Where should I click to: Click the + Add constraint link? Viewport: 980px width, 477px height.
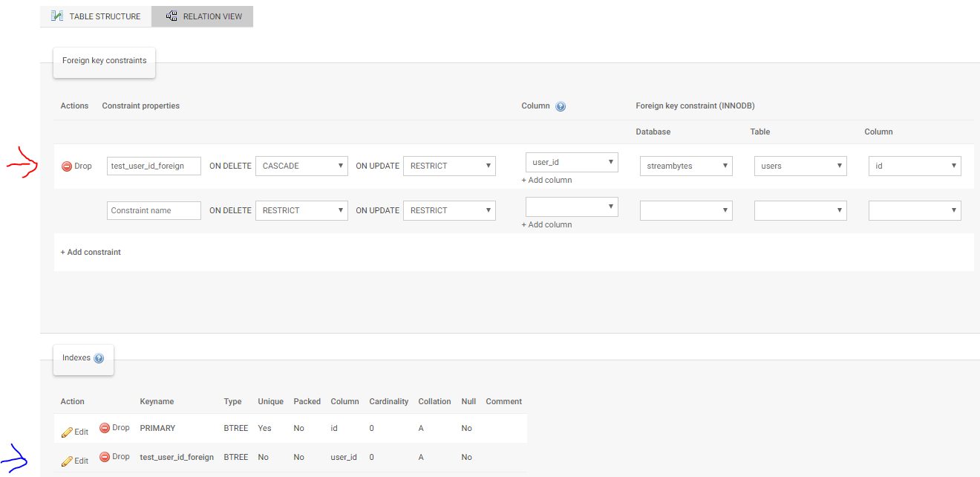(x=91, y=252)
